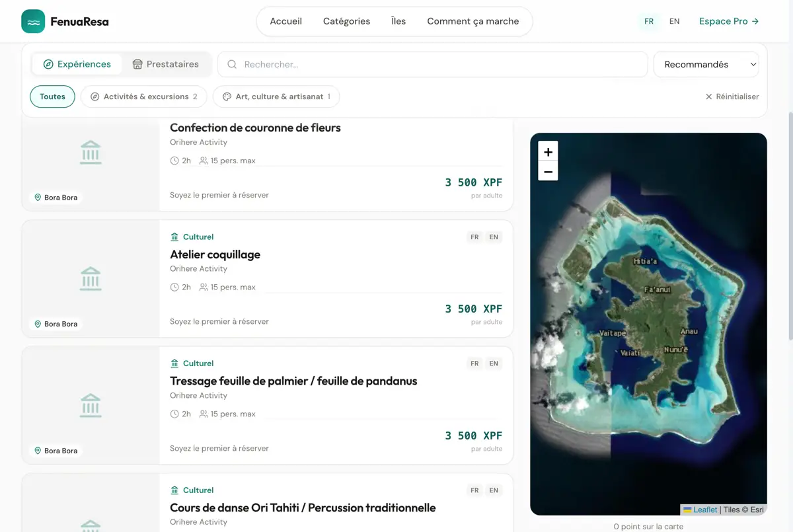Click the compass icon in Activités filter

click(94, 96)
